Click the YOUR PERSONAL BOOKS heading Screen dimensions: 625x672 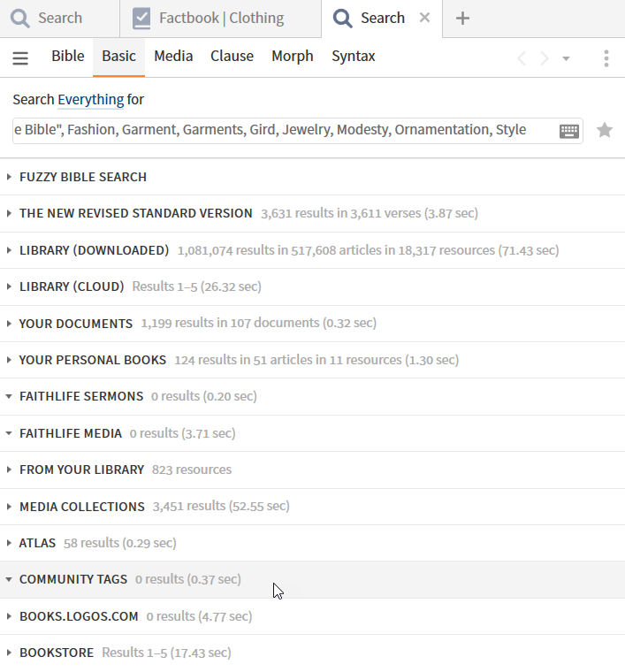pyautogui.click(x=93, y=360)
